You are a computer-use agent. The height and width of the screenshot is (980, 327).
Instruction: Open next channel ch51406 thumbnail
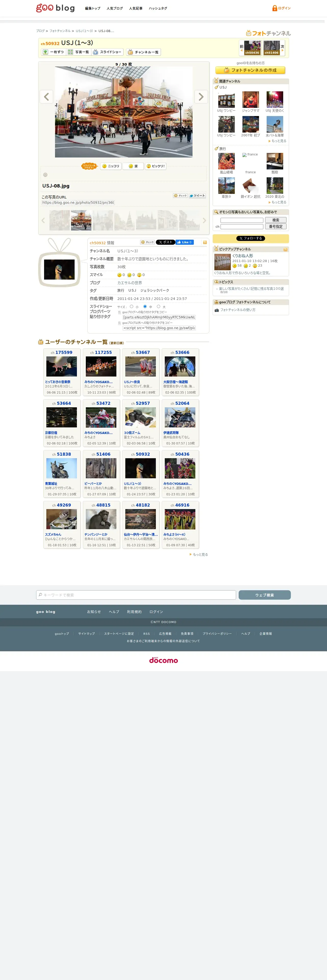point(271,48)
